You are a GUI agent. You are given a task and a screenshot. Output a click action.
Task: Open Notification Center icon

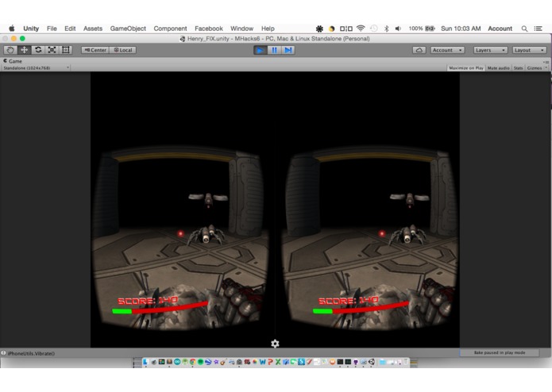[x=538, y=29]
